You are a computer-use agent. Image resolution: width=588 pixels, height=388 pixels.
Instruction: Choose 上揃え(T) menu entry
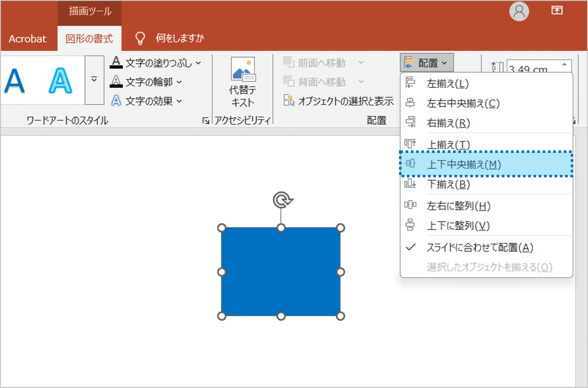pyautogui.click(x=486, y=144)
